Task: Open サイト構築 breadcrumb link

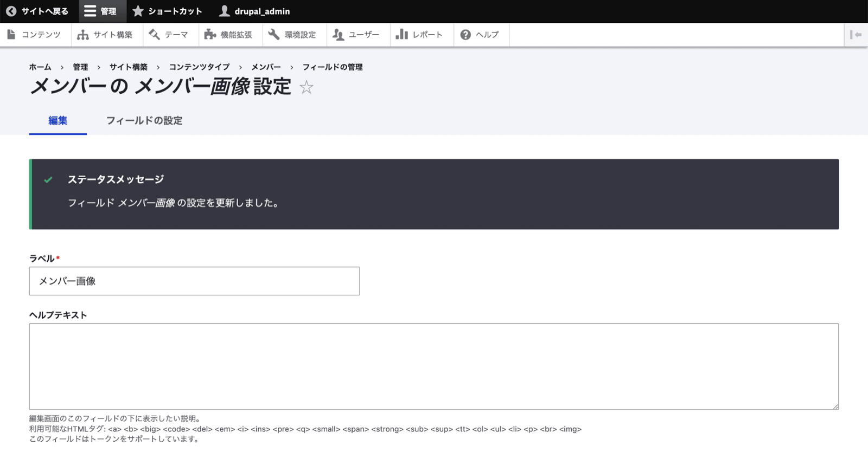Action: [x=129, y=67]
